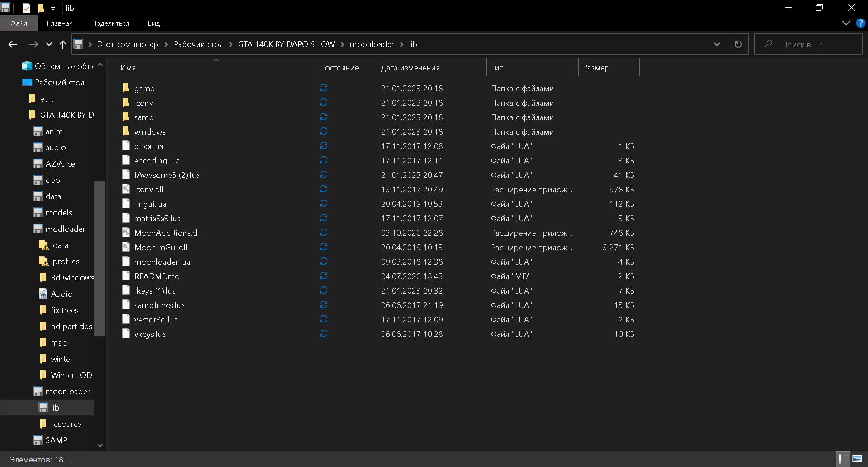Sort by the Дата изменения column header
Viewport: 868px width, 467px height.
410,68
